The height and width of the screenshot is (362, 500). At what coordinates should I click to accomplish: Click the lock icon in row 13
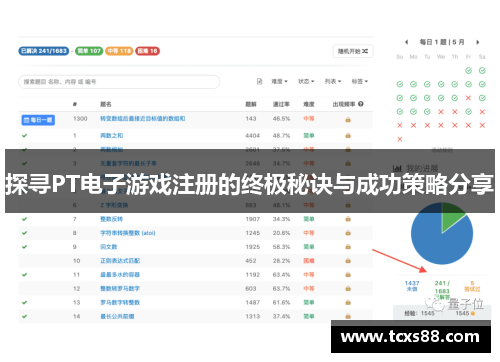tap(348, 302)
